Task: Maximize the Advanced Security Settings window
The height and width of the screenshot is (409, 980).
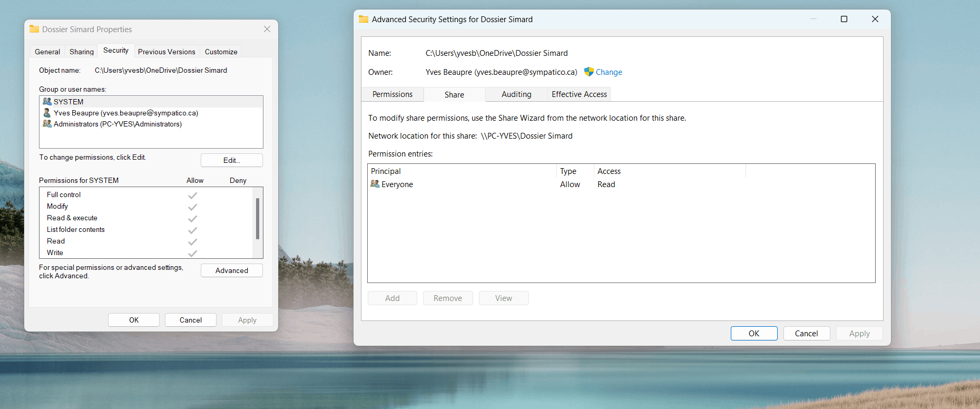Action: point(844,19)
